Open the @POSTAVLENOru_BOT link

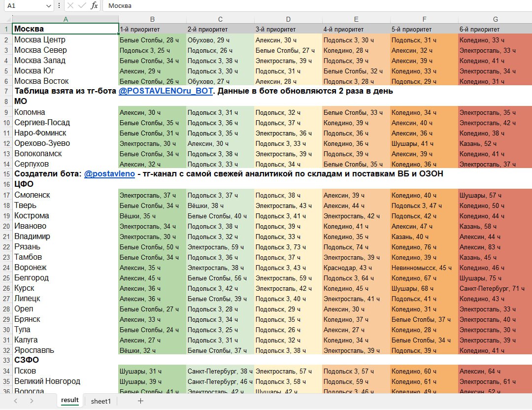[166, 91]
